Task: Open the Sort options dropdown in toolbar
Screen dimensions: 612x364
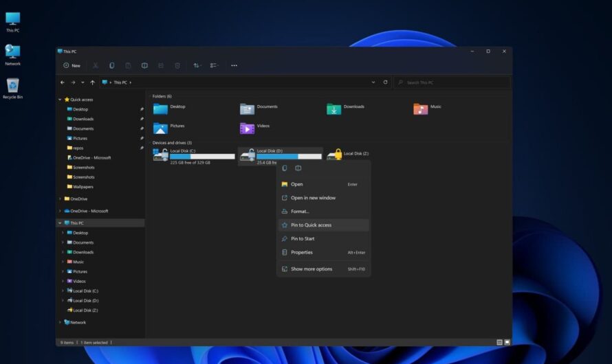Action: coord(197,65)
